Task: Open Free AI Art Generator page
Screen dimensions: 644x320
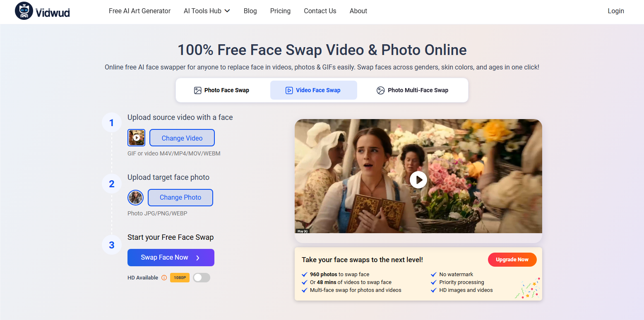Action: coord(139,11)
